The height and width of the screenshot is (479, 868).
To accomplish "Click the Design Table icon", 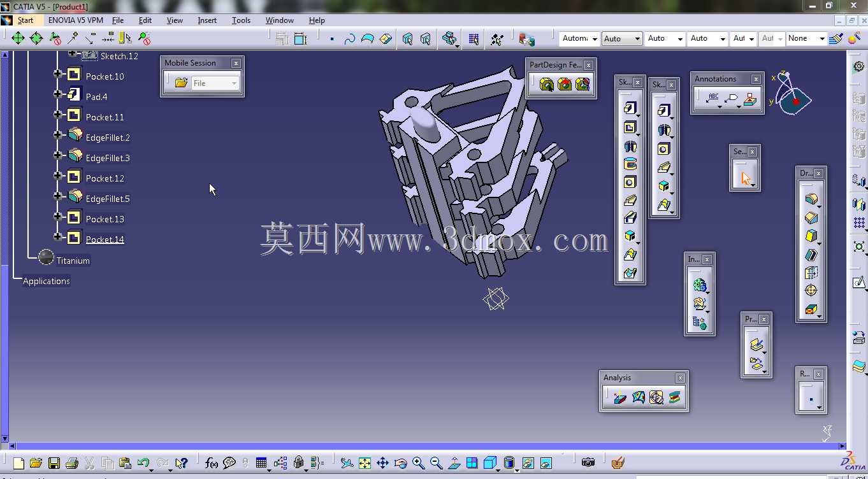I will (x=261, y=463).
